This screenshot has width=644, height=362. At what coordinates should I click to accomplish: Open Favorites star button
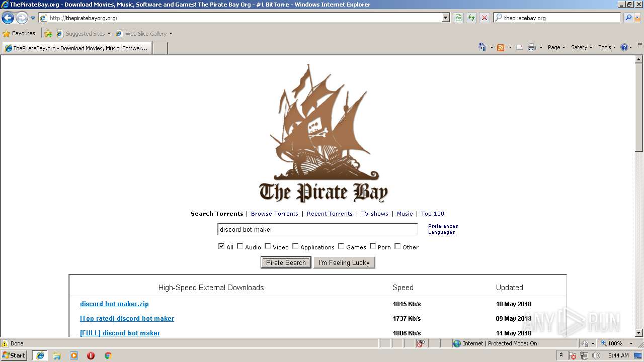19,33
